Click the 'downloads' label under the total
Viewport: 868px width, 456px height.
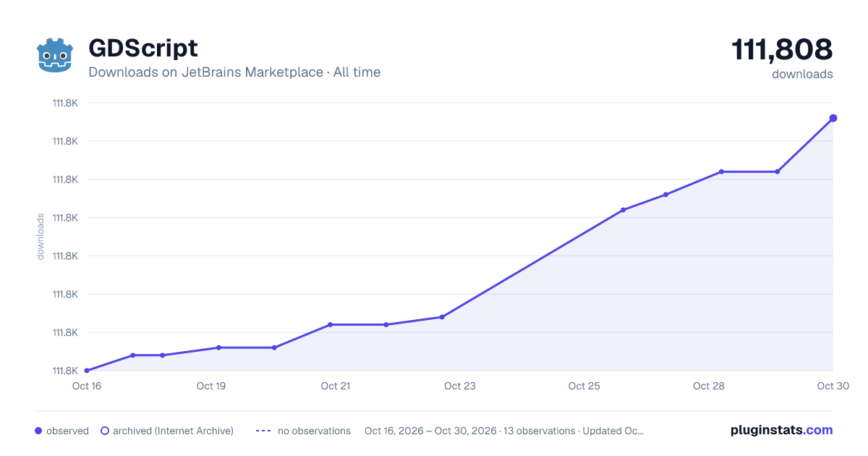coord(802,74)
